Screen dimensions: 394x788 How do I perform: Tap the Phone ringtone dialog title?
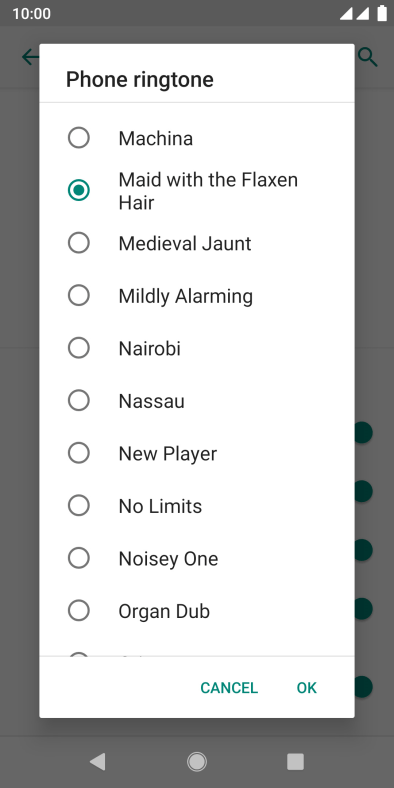pyautogui.click(x=140, y=79)
